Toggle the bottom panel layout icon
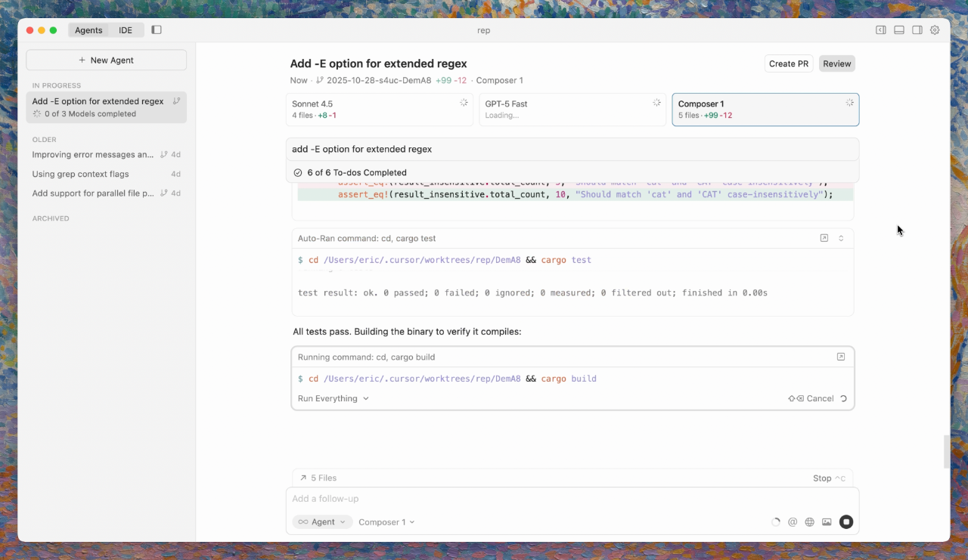 point(898,29)
